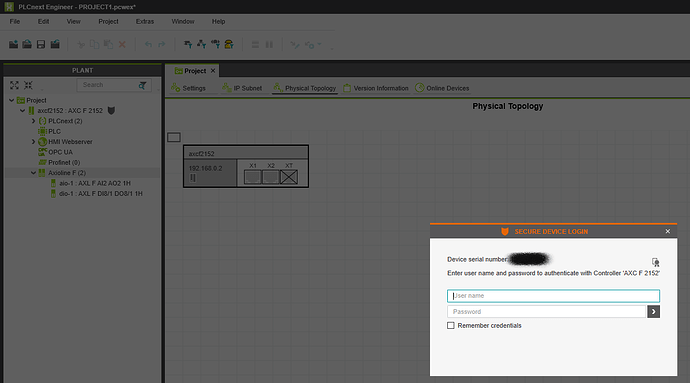Submit login with the arrow button
This screenshot has height=383, width=690.
pos(653,312)
